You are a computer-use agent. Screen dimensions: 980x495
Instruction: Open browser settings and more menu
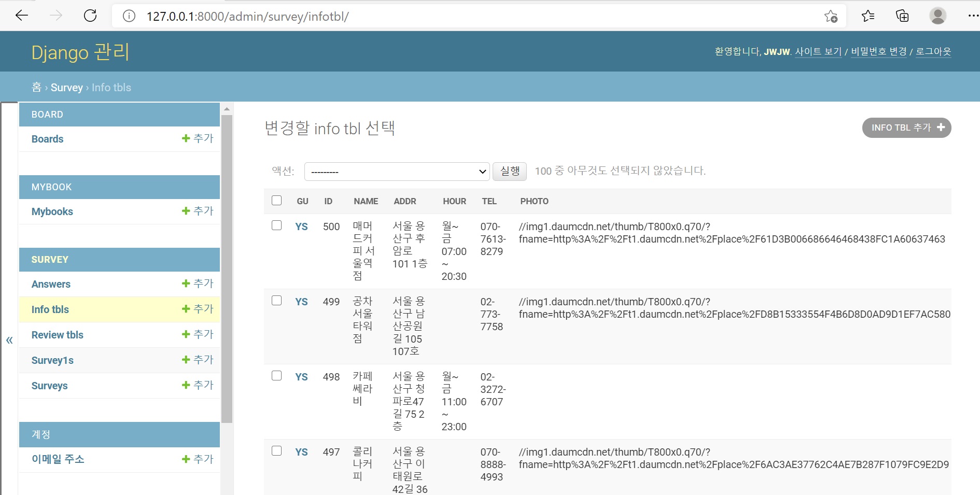[x=973, y=16]
